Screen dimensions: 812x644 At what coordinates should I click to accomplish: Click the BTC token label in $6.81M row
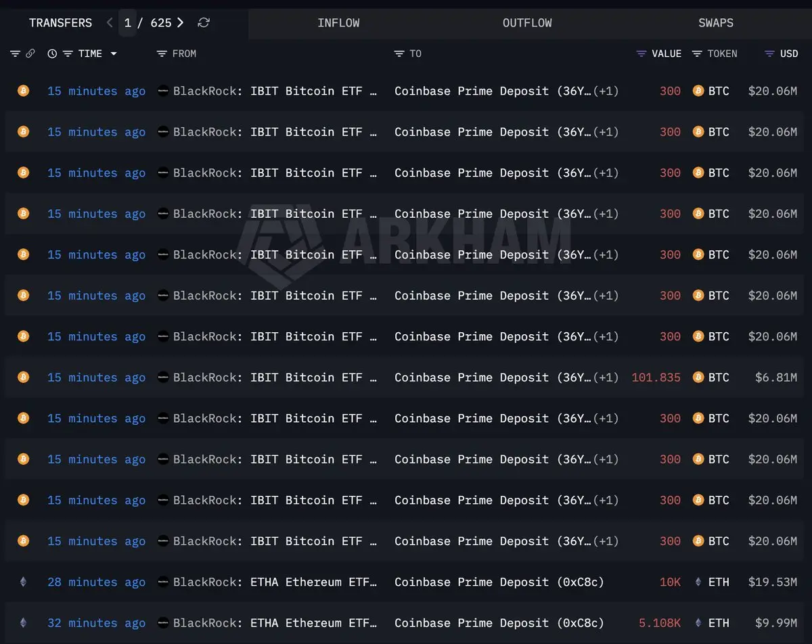(x=719, y=377)
